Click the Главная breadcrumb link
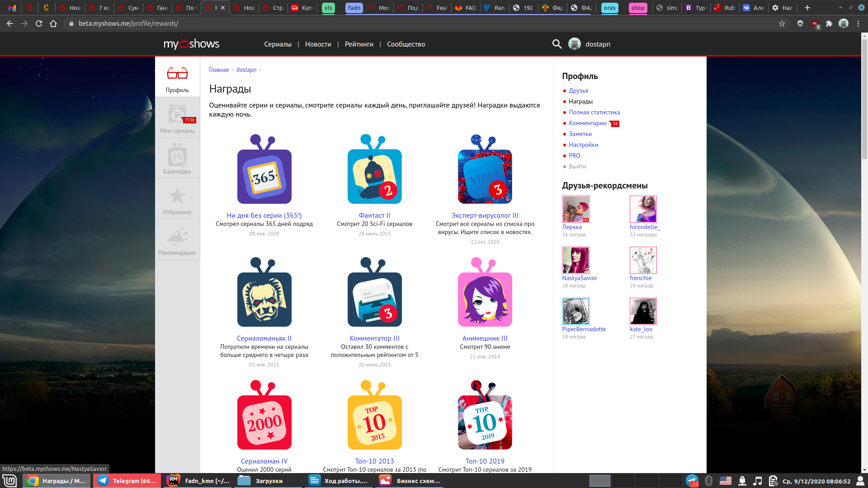The image size is (868, 488). [219, 70]
